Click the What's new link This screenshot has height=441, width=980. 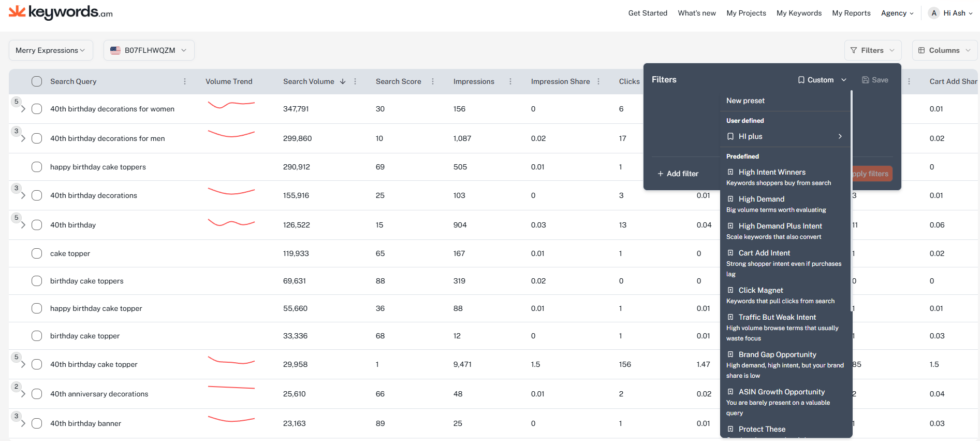tap(697, 13)
